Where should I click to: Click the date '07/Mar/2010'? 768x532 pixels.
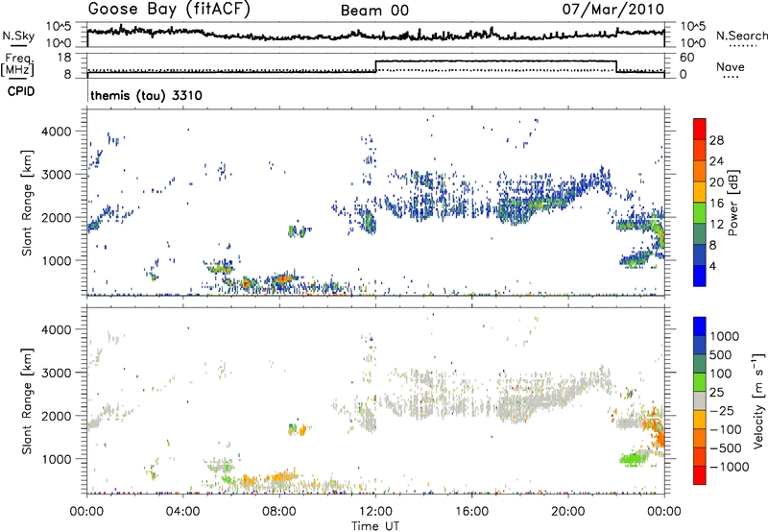[x=612, y=10]
